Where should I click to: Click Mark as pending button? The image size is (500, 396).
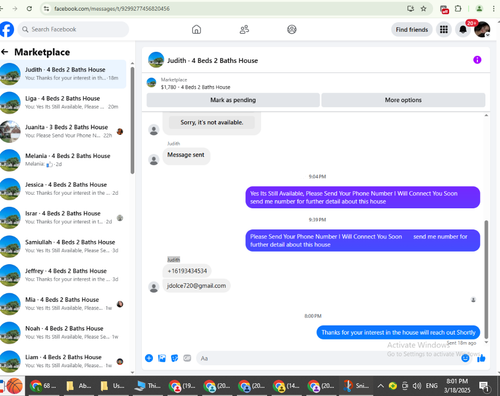pos(233,100)
